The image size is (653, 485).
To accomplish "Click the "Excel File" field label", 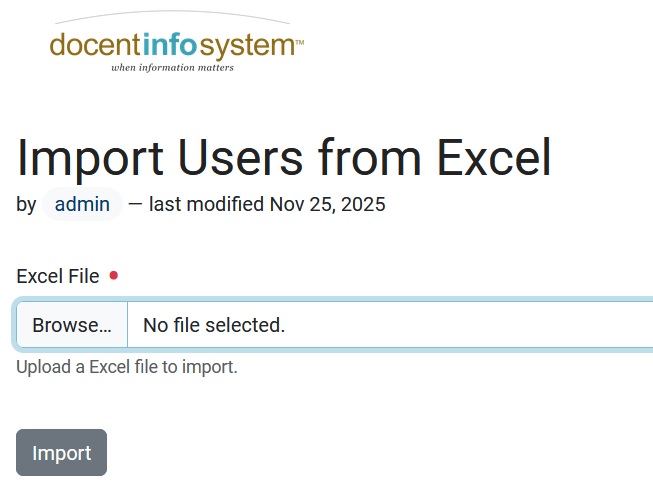I will click(x=58, y=276).
